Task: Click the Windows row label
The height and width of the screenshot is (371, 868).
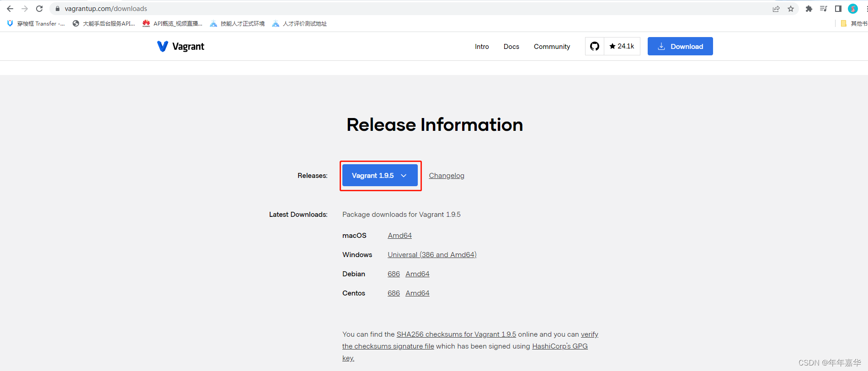Action: click(x=357, y=255)
